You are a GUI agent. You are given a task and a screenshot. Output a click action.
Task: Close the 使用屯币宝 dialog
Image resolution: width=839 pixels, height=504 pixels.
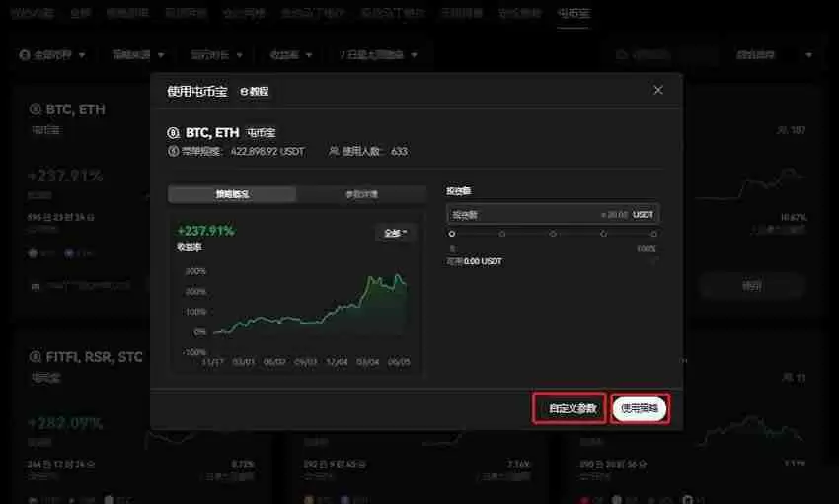coord(658,90)
